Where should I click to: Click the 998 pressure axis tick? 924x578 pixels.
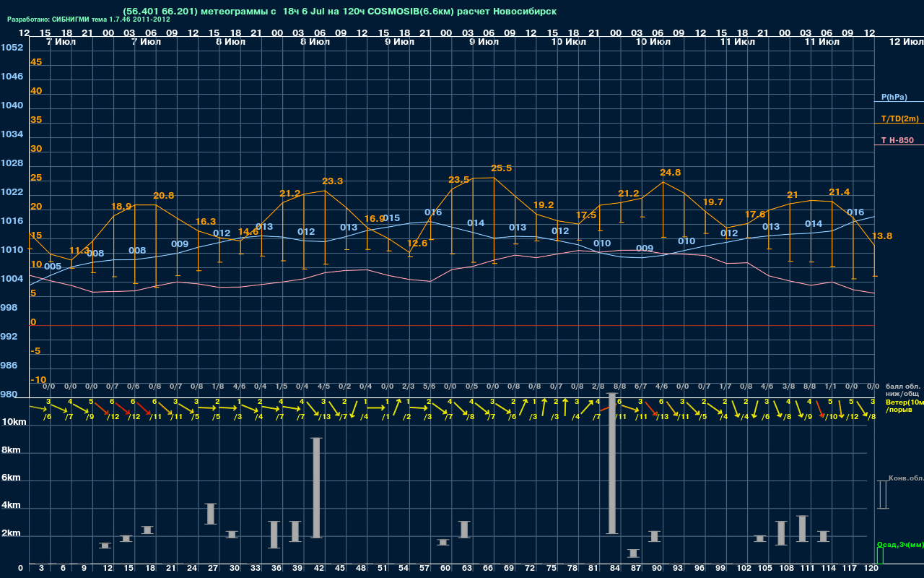point(9,308)
